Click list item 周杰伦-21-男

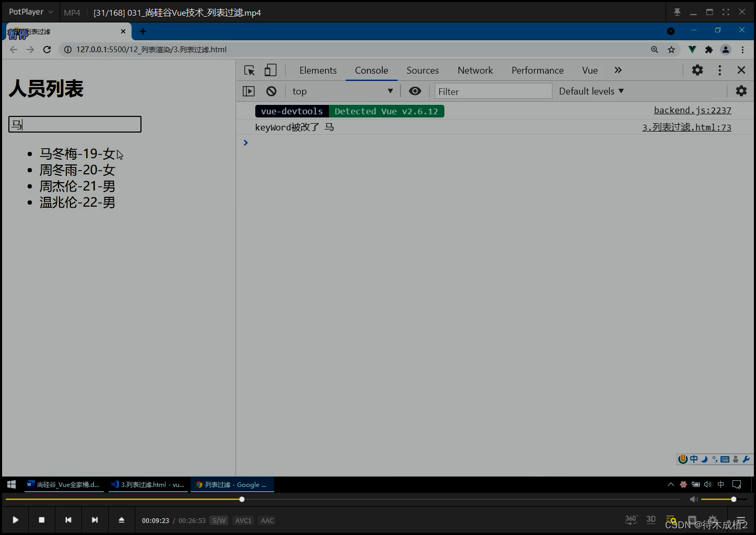point(77,186)
